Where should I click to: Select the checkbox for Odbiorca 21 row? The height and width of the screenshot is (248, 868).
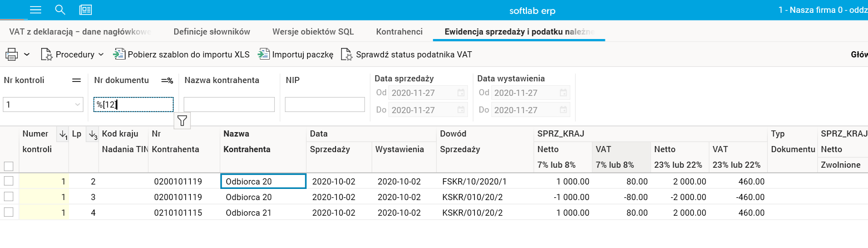coord(8,212)
